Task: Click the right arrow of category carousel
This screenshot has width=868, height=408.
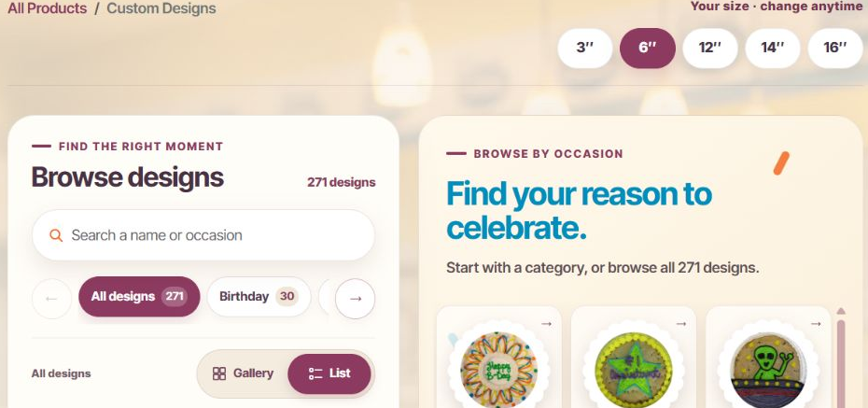Action: click(356, 299)
